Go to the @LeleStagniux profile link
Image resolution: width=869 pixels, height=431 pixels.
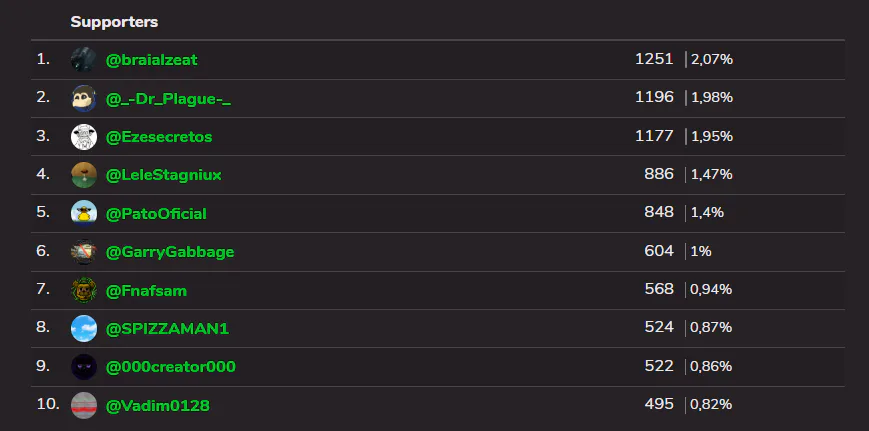pyautogui.click(x=163, y=175)
